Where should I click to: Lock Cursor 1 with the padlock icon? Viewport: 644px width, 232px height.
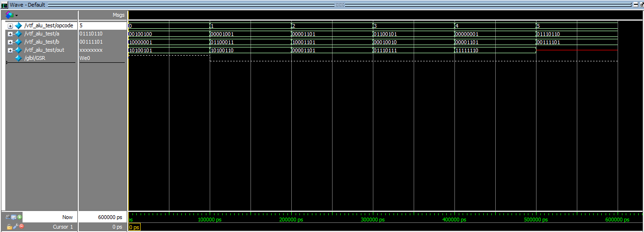point(9,227)
